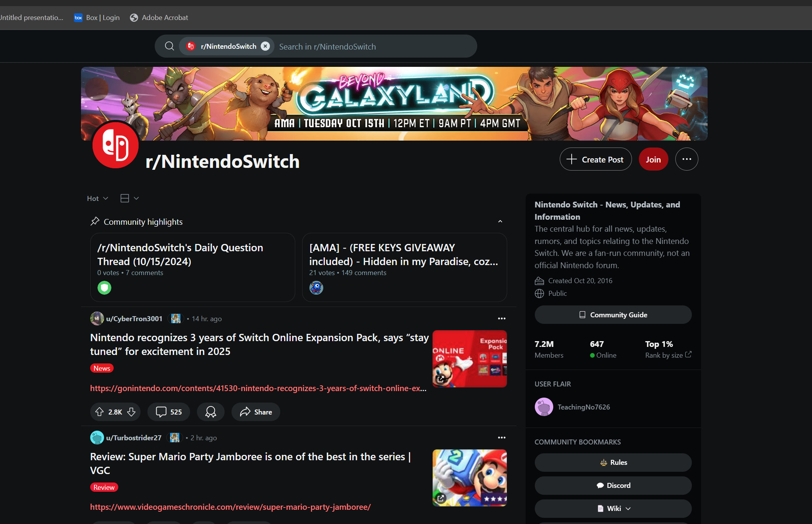Open the Untitled presentation bookmark

tap(31, 18)
